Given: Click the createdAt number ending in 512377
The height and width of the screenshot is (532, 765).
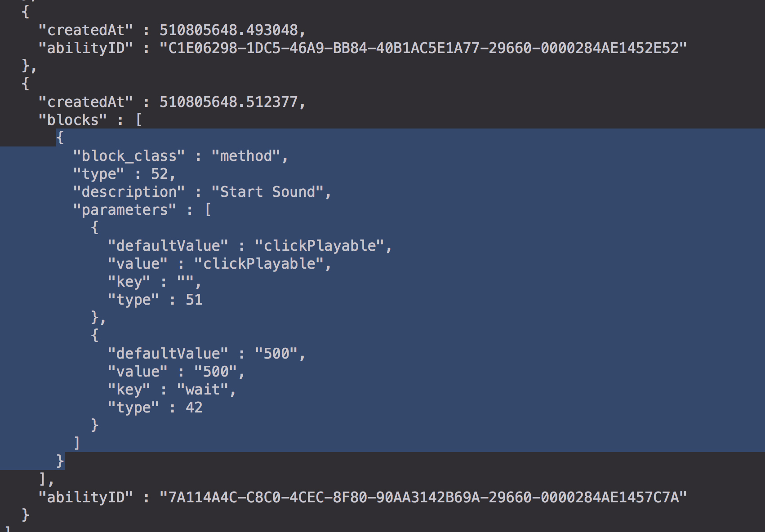Looking at the screenshot, I should coord(229,102).
